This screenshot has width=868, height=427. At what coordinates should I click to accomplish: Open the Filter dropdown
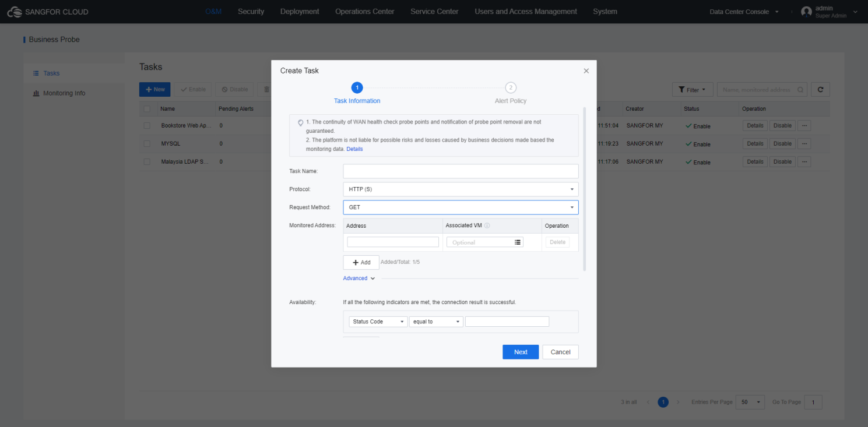coord(693,90)
